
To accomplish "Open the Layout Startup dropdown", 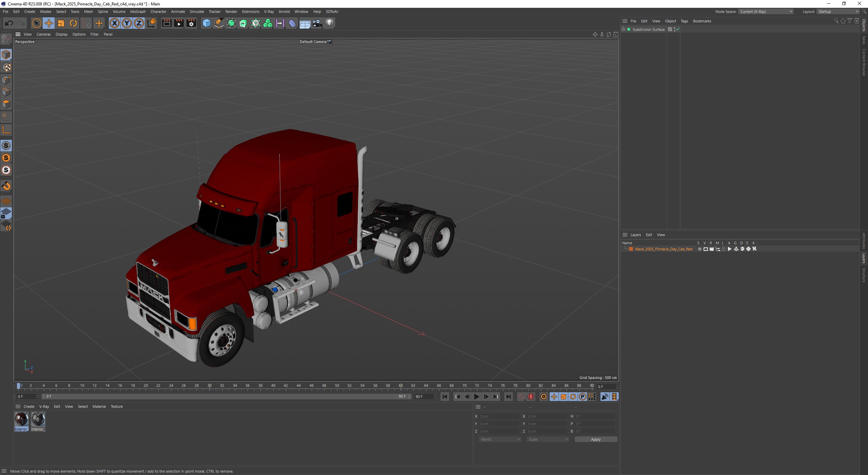I will pyautogui.click(x=838, y=12).
